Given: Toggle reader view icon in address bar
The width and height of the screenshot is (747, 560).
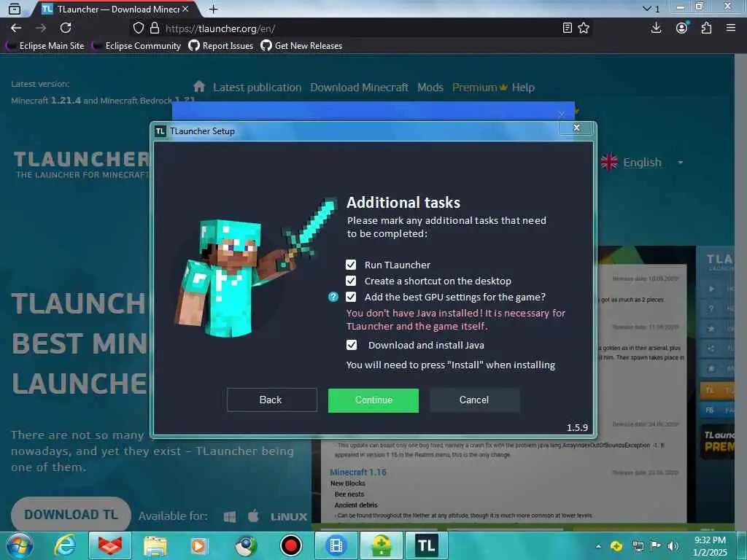Looking at the screenshot, I should coord(567,28).
